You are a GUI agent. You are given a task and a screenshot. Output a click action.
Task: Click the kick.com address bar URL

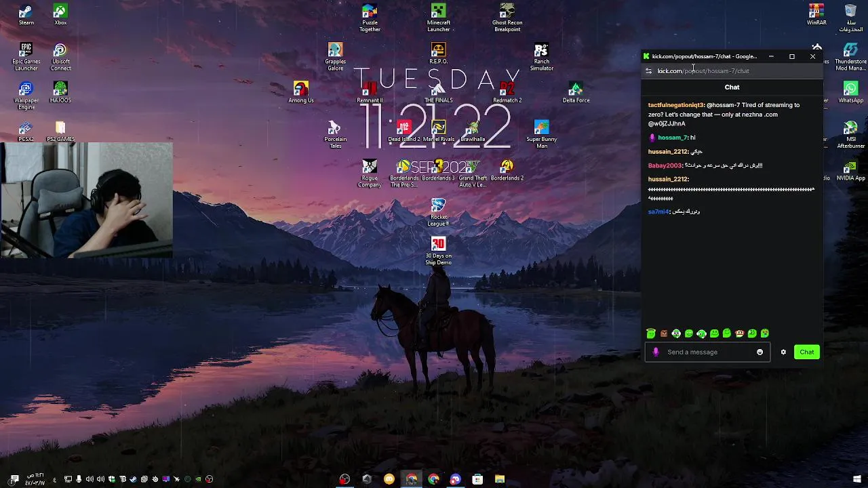[x=703, y=70]
